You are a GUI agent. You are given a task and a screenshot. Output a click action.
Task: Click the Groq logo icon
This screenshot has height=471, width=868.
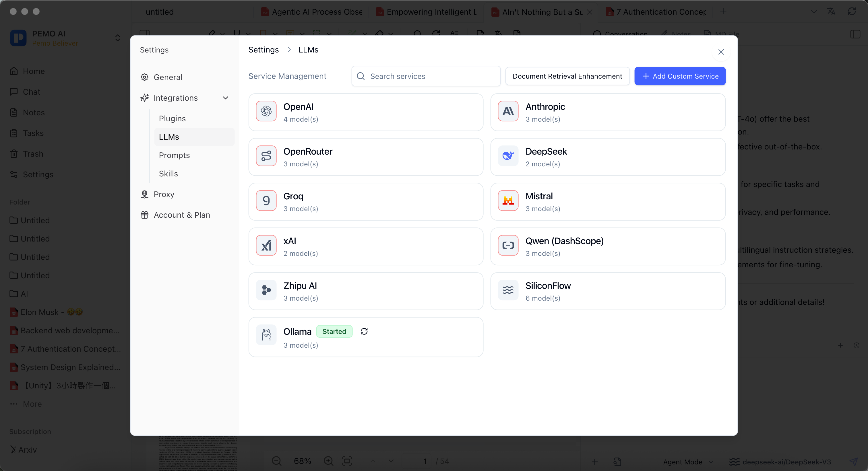pos(266,201)
